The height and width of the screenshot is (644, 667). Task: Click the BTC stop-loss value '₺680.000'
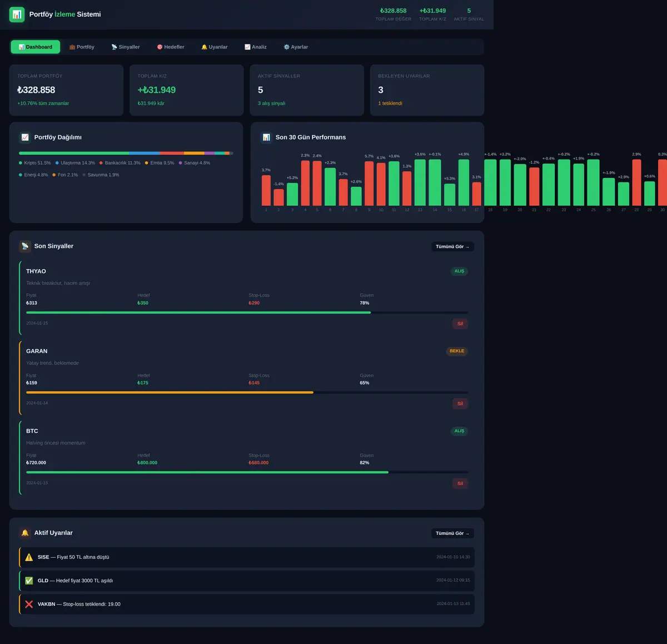[x=258, y=463]
